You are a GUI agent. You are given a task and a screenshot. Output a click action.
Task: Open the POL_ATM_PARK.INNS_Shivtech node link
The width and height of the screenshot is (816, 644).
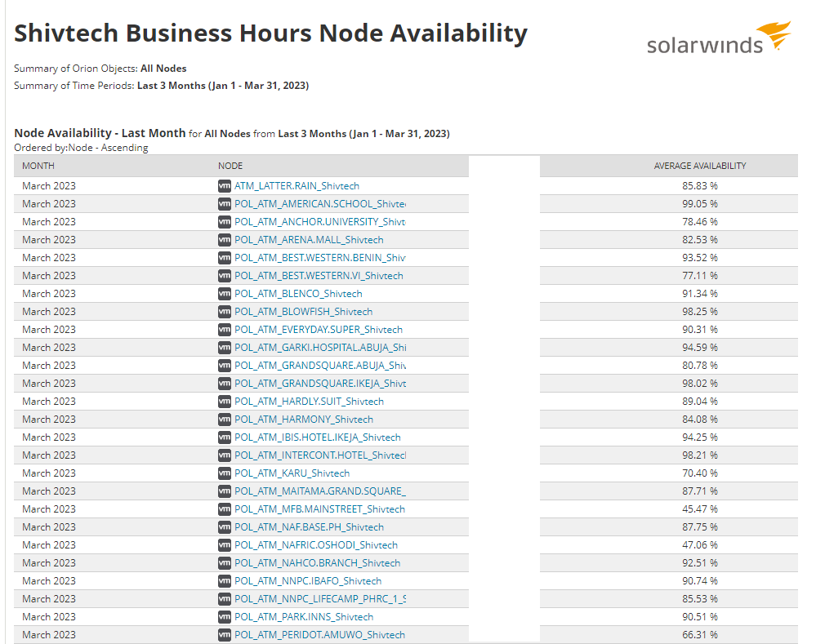coord(304,616)
